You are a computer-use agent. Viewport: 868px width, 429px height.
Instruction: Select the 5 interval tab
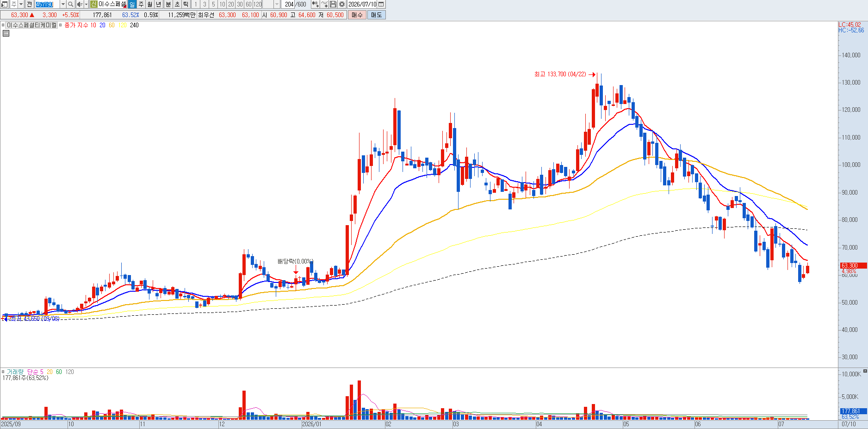(x=213, y=4)
